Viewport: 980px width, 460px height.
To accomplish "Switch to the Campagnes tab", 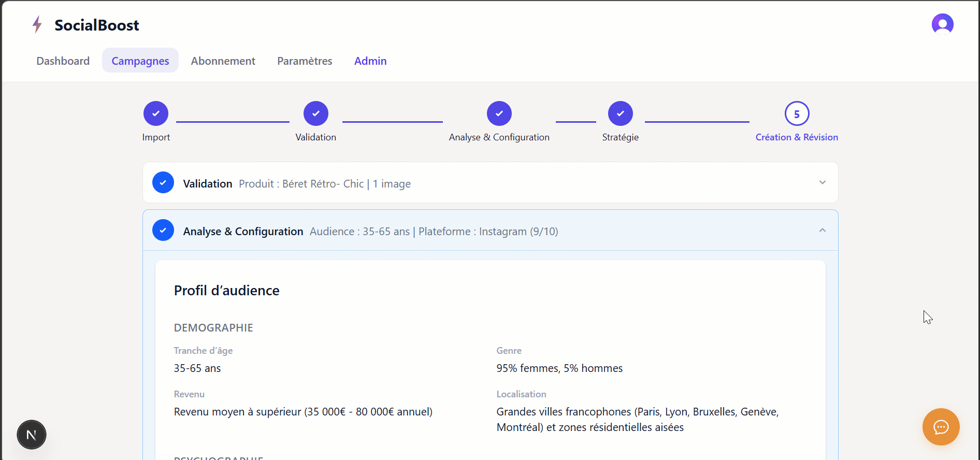I will coord(140,61).
